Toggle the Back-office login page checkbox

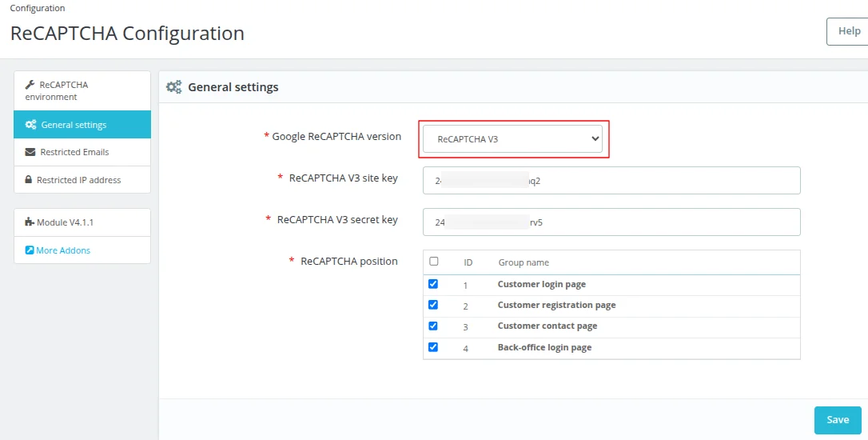click(433, 347)
